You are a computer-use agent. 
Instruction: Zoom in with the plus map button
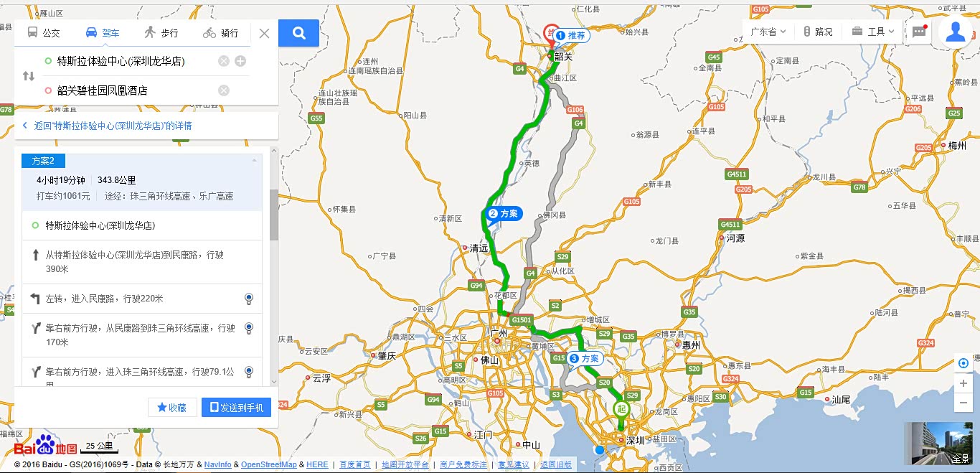[x=963, y=384]
